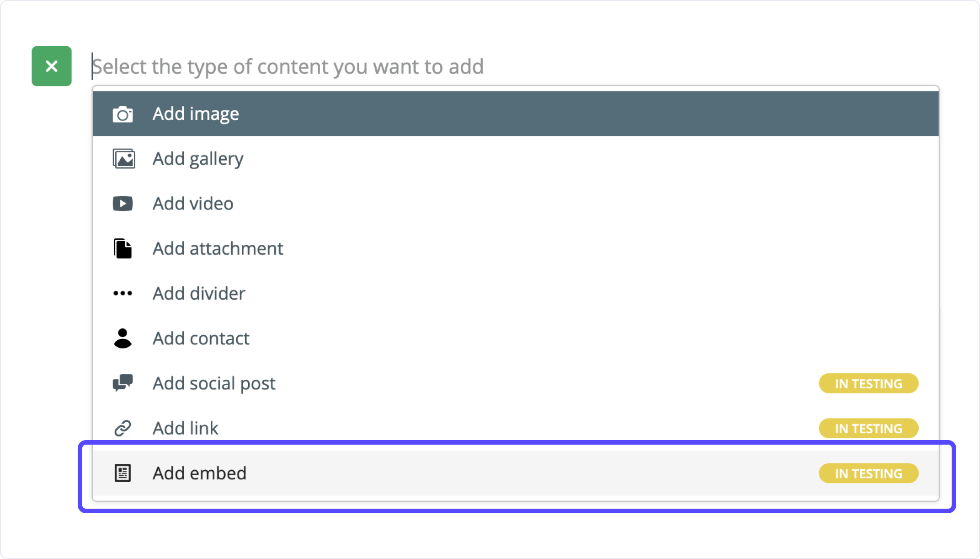This screenshot has width=980, height=559.
Task: Click the In Testing badge beside Add link
Action: coord(868,428)
